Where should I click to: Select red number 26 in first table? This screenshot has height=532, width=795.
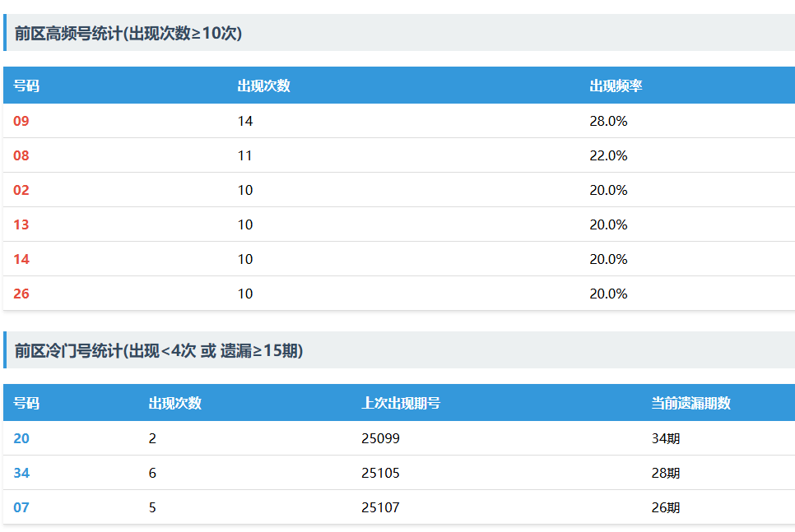tap(21, 294)
